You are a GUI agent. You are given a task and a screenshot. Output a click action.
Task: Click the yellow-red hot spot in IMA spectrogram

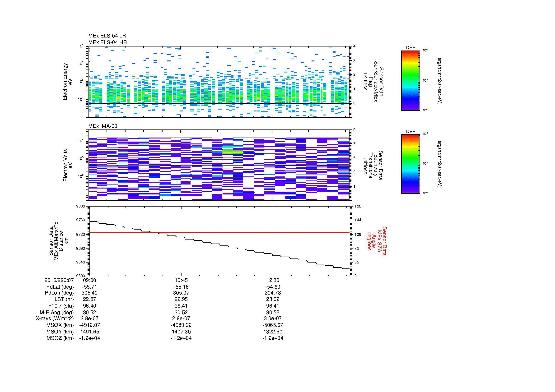click(233, 152)
